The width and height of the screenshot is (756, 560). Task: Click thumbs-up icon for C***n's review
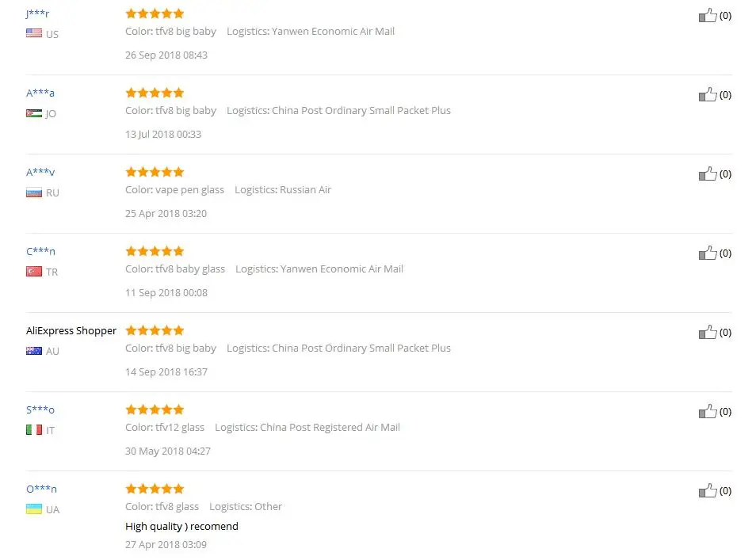click(708, 253)
